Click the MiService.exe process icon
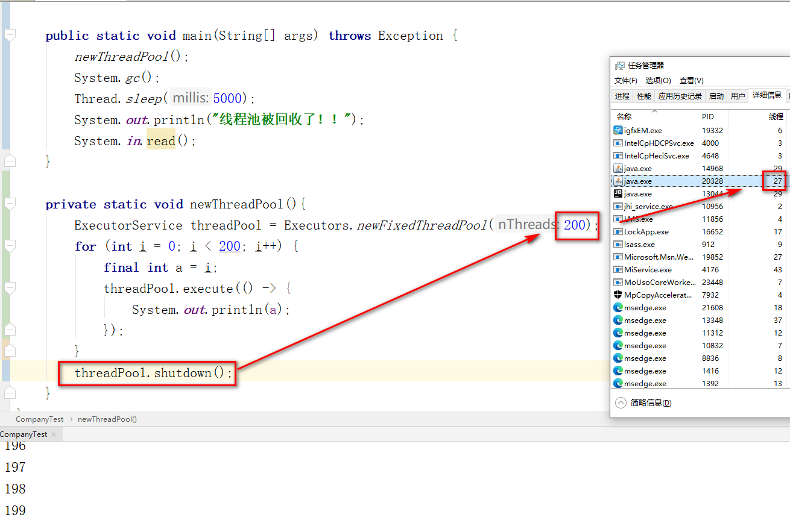The height and width of the screenshot is (532, 790). click(618, 269)
